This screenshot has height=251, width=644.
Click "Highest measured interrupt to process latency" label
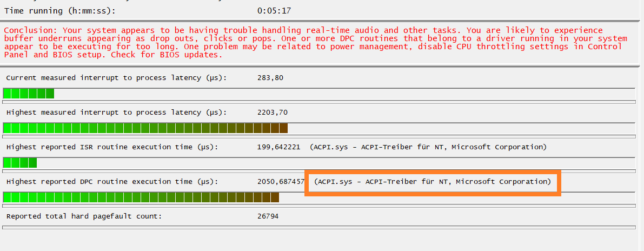(x=116, y=112)
